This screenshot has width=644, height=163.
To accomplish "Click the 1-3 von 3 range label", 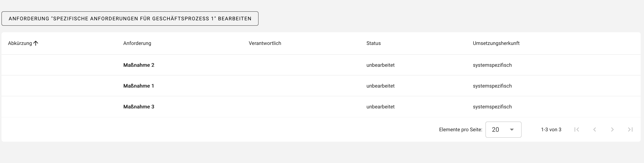I will click(x=551, y=129).
